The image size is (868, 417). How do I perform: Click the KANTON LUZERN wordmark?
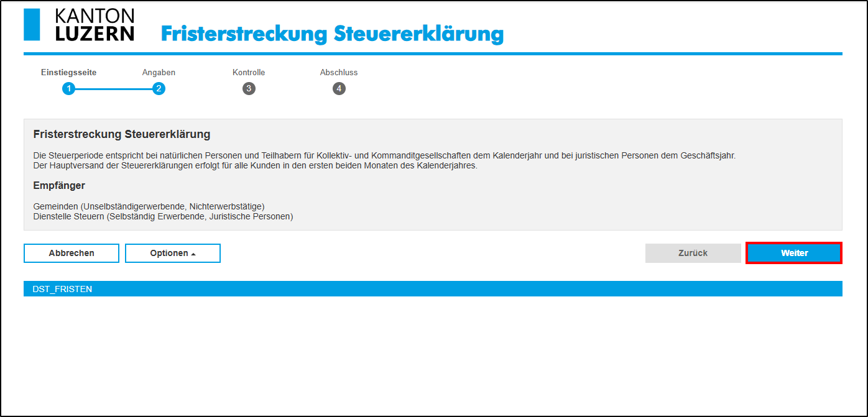click(x=95, y=25)
